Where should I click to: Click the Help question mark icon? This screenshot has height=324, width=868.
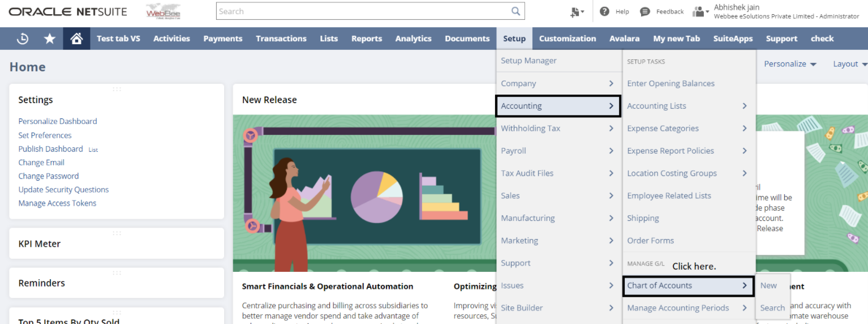604,11
